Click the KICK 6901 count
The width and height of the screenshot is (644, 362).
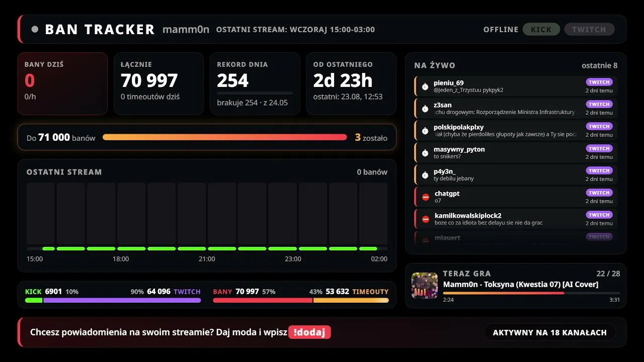tap(53, 292)
